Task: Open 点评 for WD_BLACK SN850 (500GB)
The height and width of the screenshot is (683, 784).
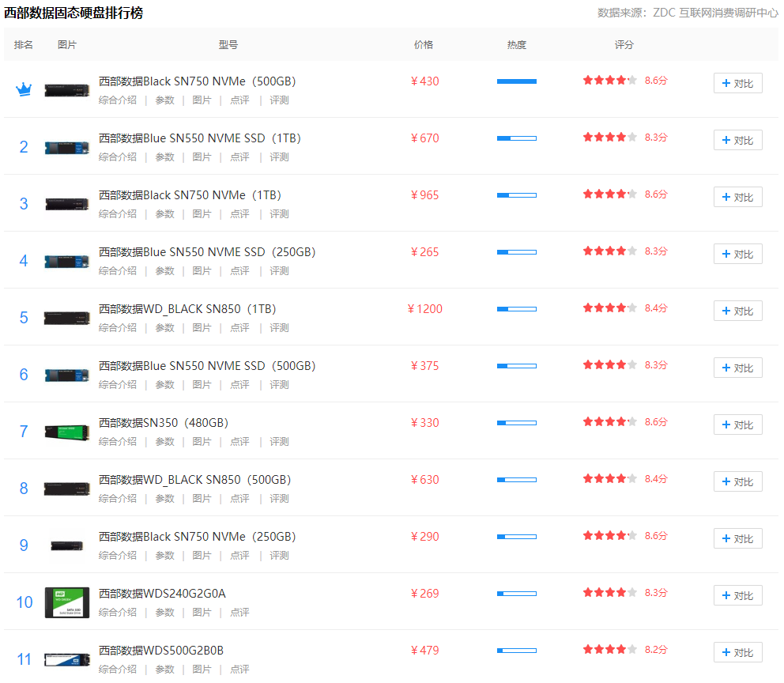Action: tap(239, 499)
